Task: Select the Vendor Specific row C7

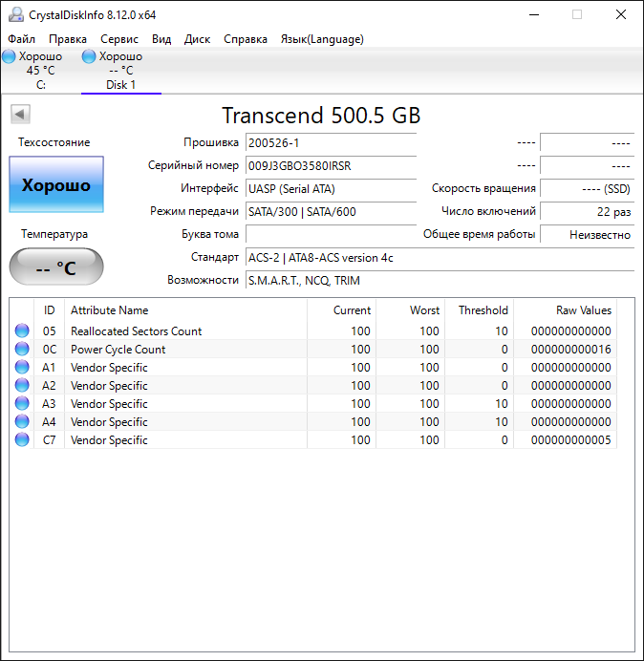Action: (x=313, y=439)
